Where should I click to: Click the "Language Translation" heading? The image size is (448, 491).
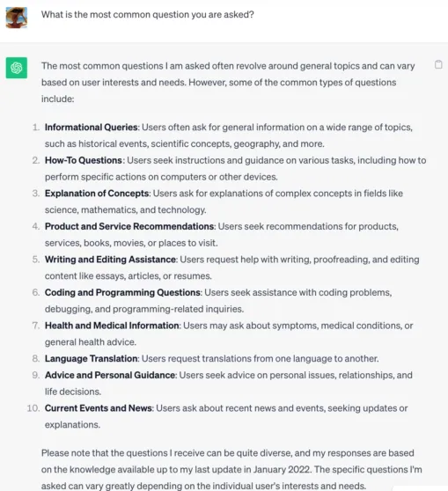(x=92, y=358)
